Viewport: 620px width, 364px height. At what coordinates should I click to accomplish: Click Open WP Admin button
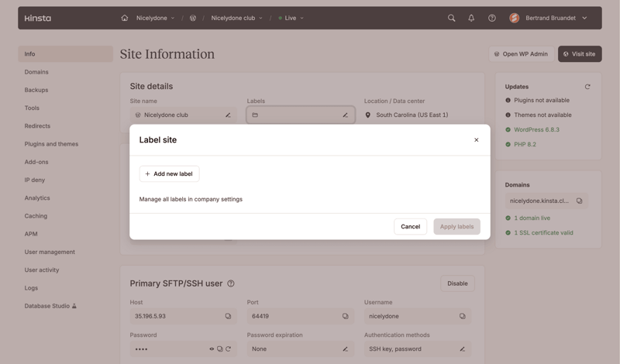tap(522, 53)
